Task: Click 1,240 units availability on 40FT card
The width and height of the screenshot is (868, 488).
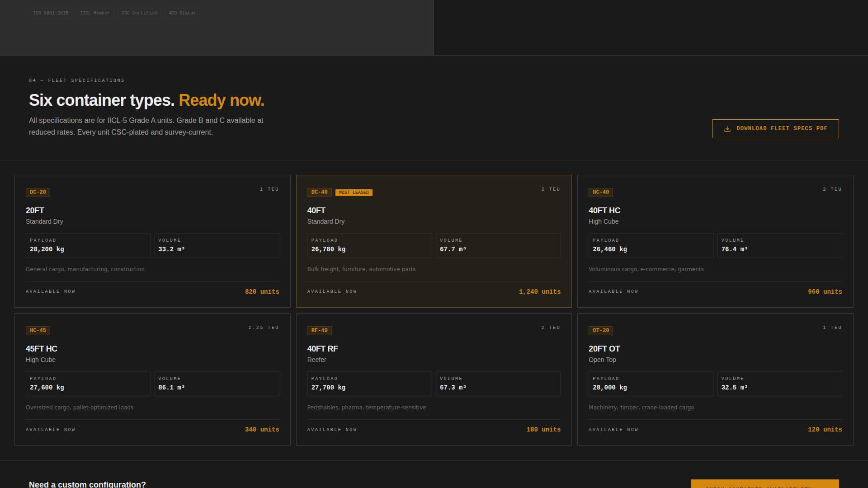Action: pos(539,292)
